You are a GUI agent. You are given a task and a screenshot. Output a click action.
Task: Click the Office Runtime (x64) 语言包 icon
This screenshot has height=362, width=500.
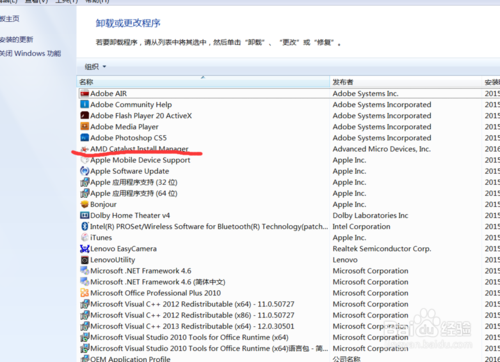85,348
